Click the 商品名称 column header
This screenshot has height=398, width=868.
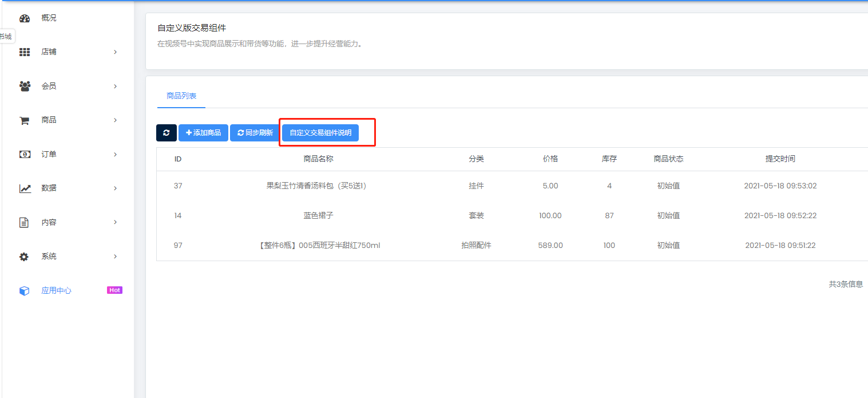[318, 159]
